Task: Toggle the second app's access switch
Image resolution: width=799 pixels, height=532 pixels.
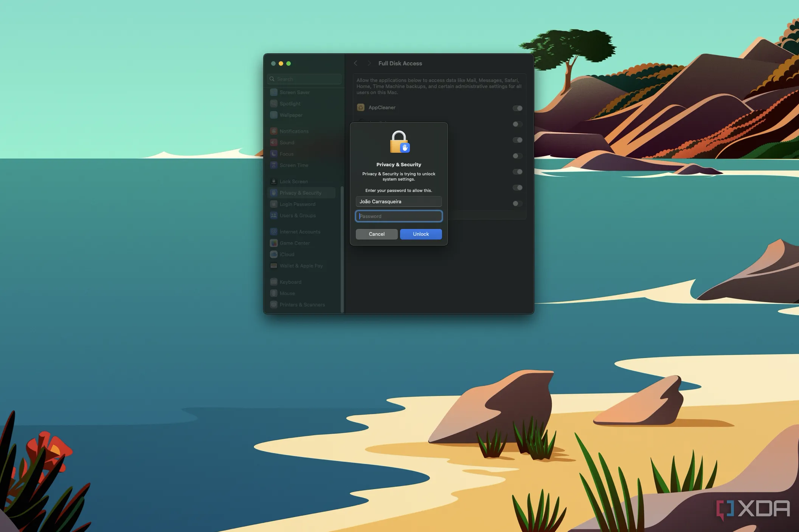Action: (x=517, y=124)
